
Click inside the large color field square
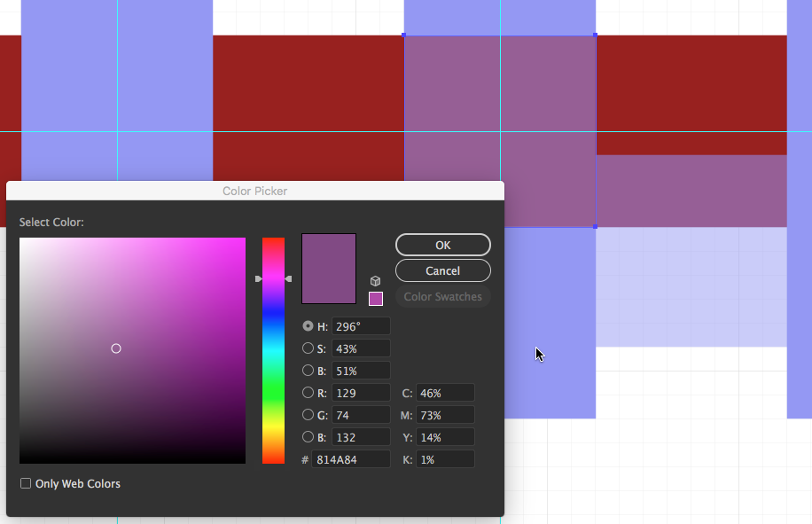coord(132,350)
